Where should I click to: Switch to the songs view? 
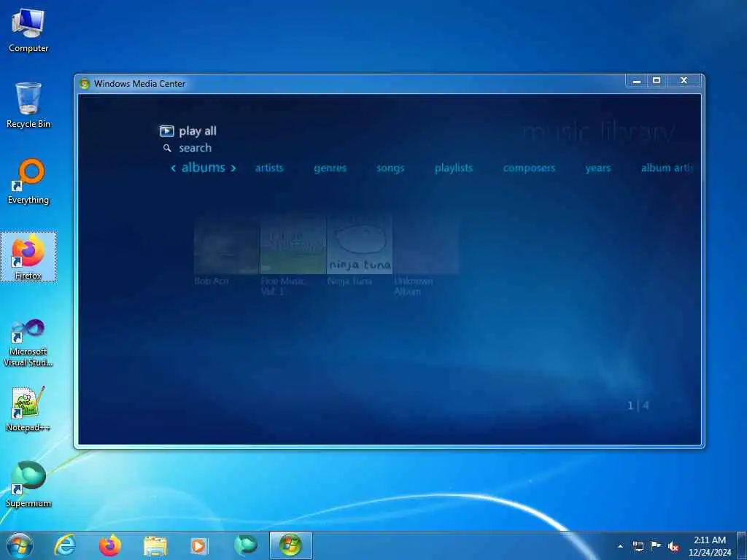(x=390, y=168)
